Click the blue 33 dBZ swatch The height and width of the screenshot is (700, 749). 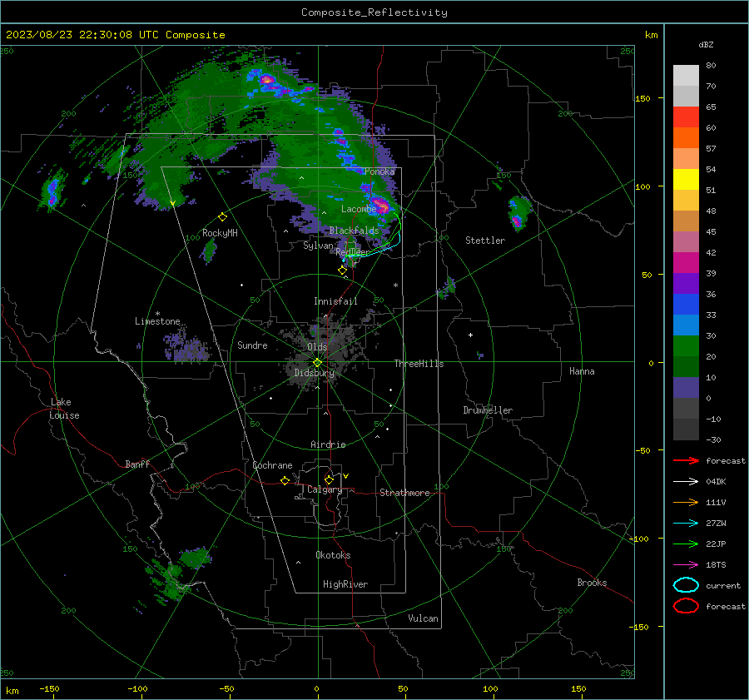[686, 305]
